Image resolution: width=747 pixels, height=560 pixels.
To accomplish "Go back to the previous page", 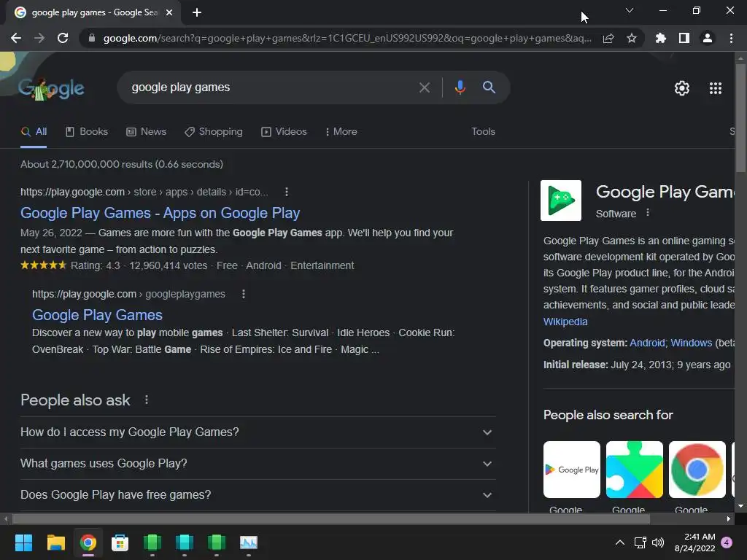I will [x=16, y=38].
